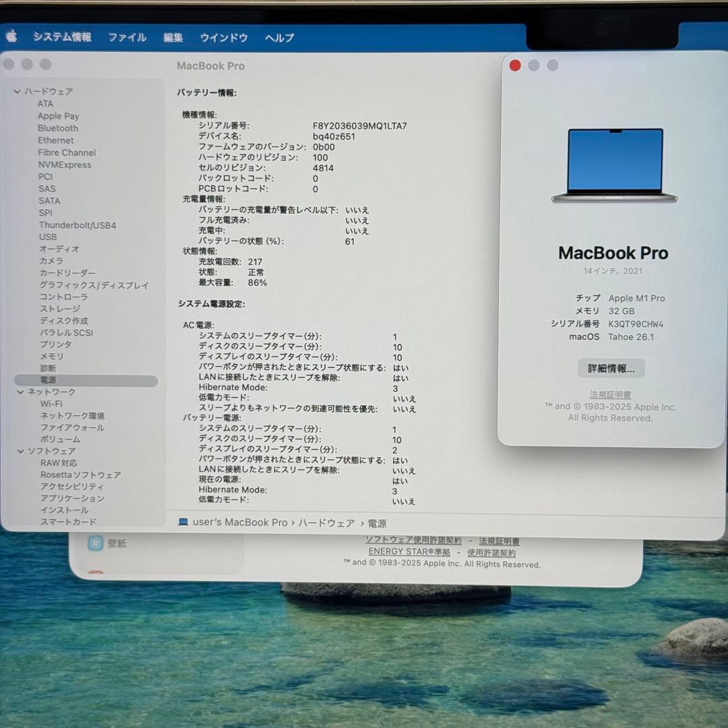
Task: Select アプリケーション in the sidebar
Action: pos(72,498)
